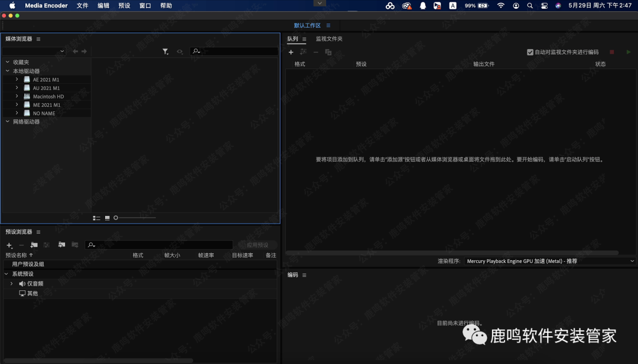Open the 渲染程序 Mercury Playback Engine dropdown
638x364 pixels.
coord(549,261)
